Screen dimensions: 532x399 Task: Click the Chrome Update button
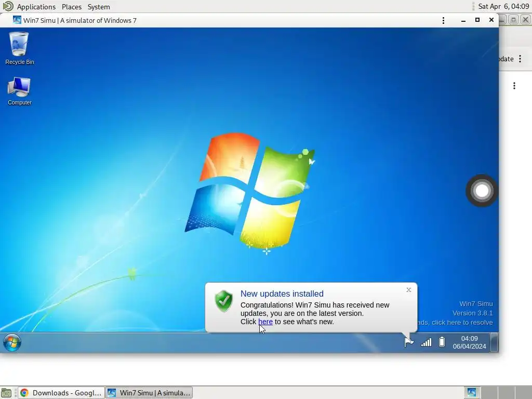coord(506,59)
